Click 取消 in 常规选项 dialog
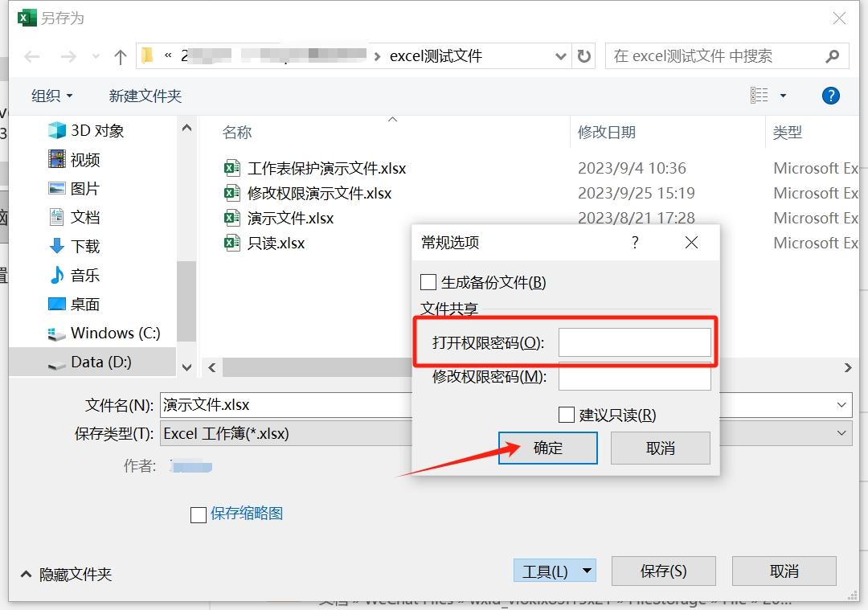Image resolution: width=868 pixels, height=610 pixels. [x=661, y=448]
